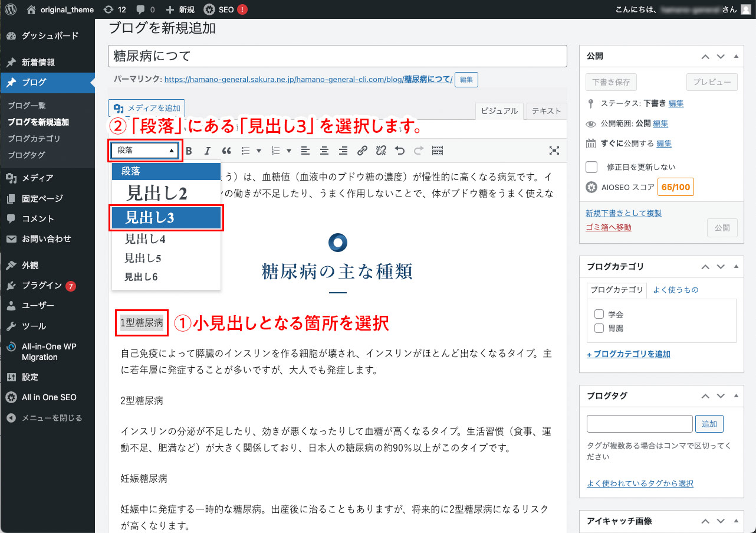Open comments bubble in admin bar
This screenshot has width=756, height=533.
pyautogui.click(x=145, y=9)
